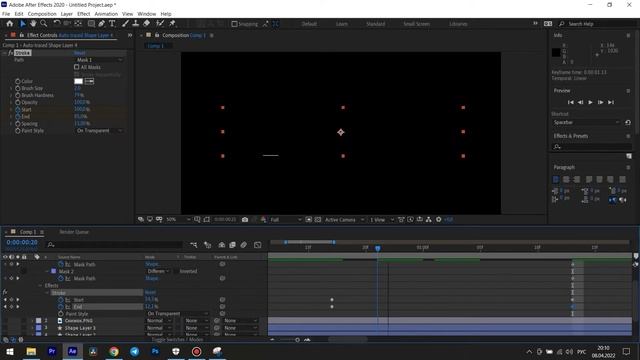The height and width of the screenshot is (360, 640).
Task: Click the Graph Editor icon in timeline
Action: (x=258, y=245)
